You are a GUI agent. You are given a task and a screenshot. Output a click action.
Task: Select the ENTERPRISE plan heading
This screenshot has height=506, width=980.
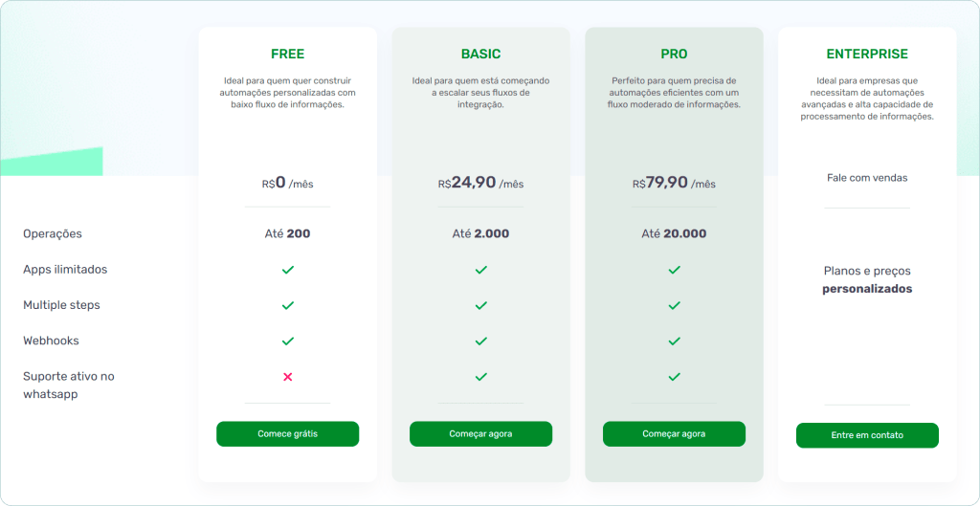tap(867, 55)
